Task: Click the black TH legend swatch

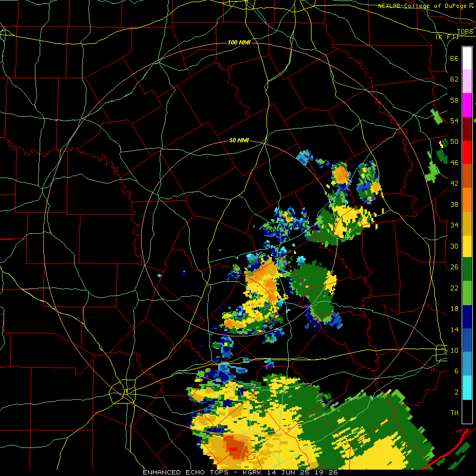Action: [467, 411]
